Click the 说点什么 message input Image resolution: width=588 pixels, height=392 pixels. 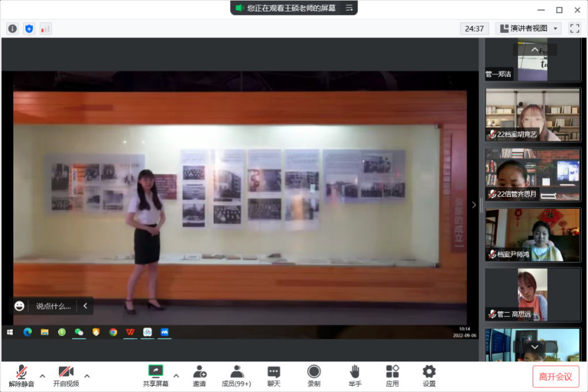point(53,306)
